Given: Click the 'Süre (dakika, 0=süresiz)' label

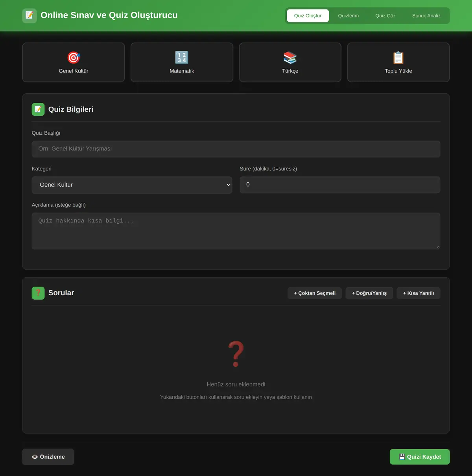Looking at the screenshot, I should 268,169.
